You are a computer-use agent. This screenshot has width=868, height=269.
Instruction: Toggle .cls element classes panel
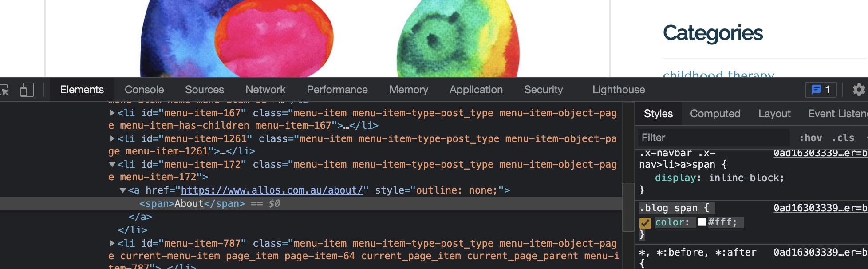point(843,138)
